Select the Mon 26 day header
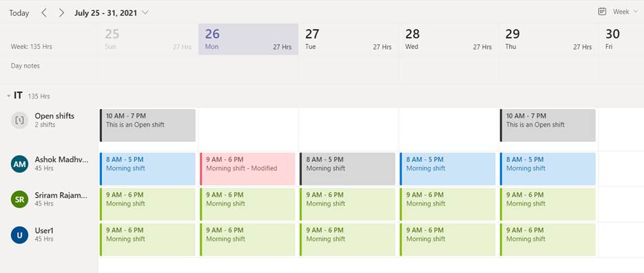 click(x=249, y=39)
